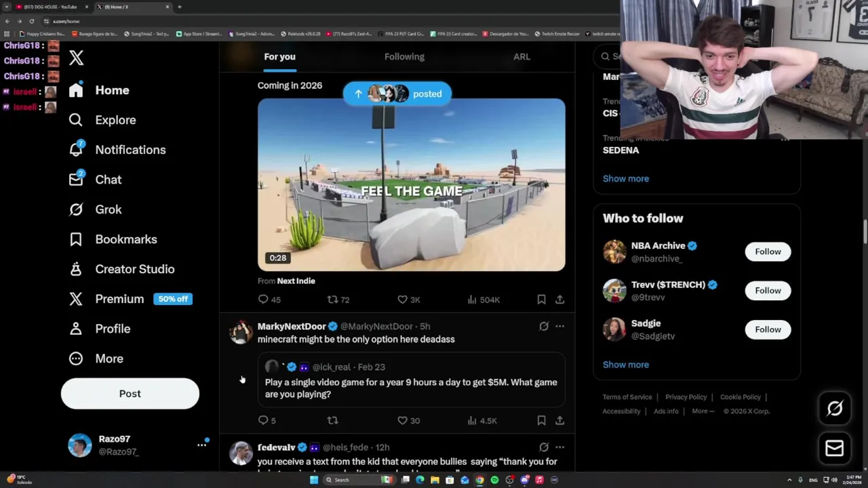The image size is (868, 488).
Task: Bookmark the Coming in 2026 post
Action: coord(541,299)
